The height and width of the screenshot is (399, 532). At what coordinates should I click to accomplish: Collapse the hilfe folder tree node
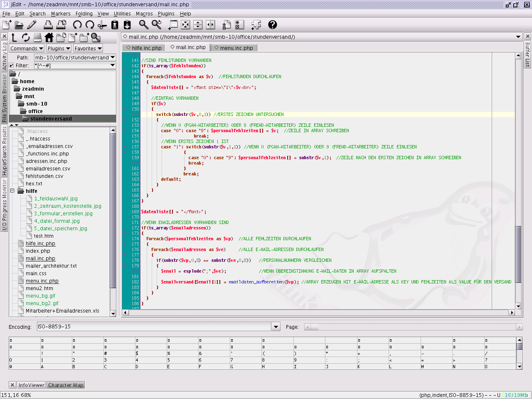(x=12, y=191)
